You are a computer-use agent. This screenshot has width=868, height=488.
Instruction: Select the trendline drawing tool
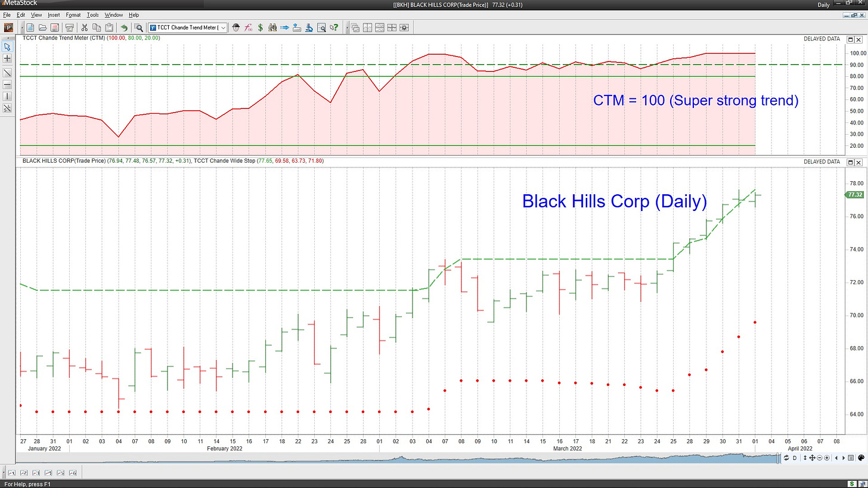(7, 73)
